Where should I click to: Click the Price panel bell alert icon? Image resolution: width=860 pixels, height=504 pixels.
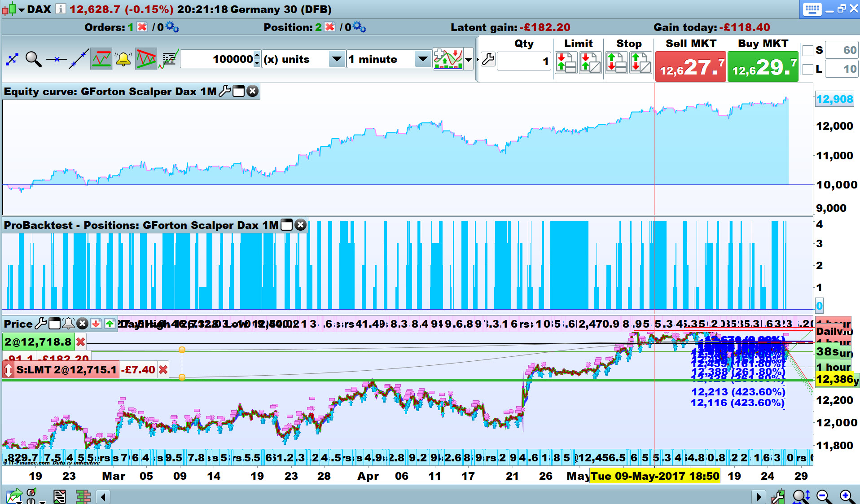coord(68,323)
